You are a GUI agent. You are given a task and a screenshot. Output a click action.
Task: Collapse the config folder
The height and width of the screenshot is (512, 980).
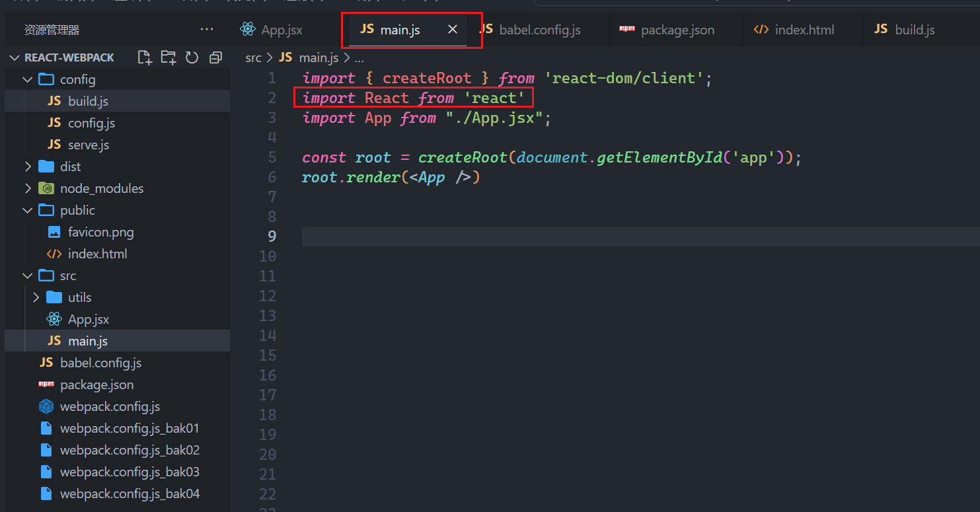[x=27, y=79]
